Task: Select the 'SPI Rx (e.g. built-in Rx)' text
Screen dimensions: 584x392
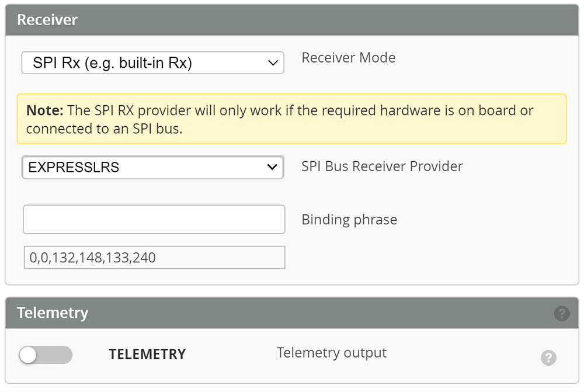Action: pyautogui.click(x=112, y=63)
